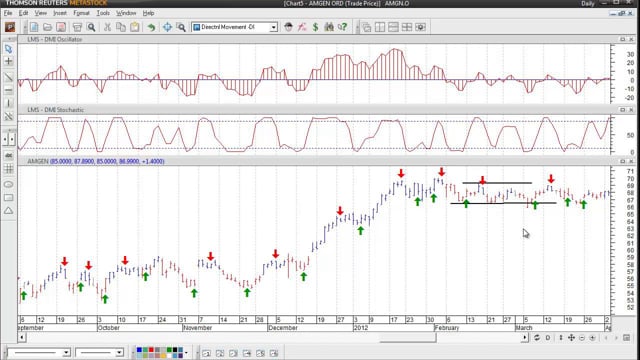Select the trendline drawing tool
Screen dimensions: 640x360
(8, 77)
